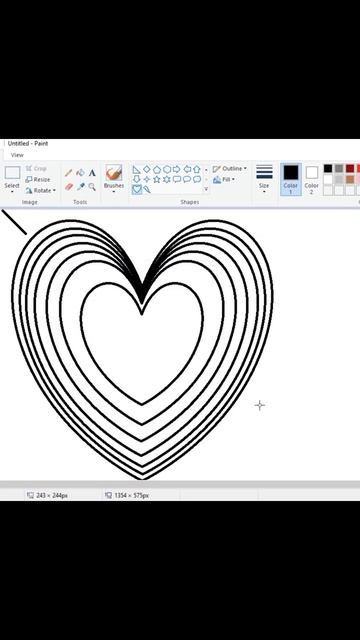The height and width of the screenshot is (640, 360).
Task: Select the Pencil tool
Action: tap(69, 173)
